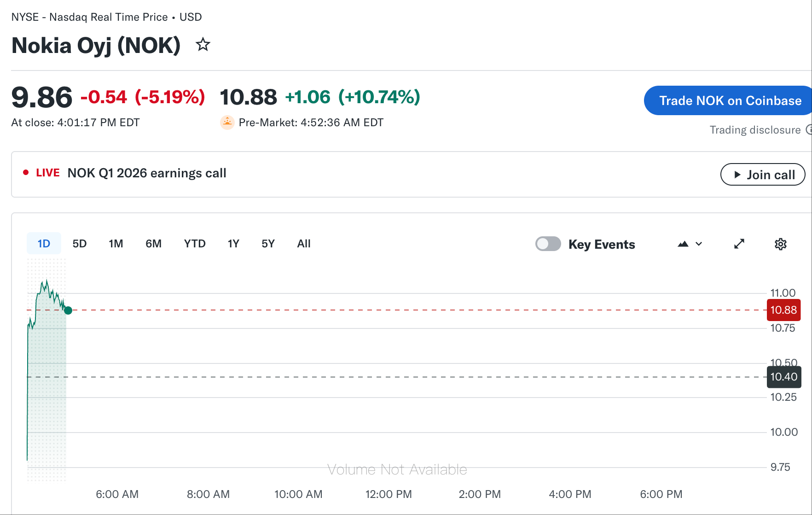Switch to the 5D time range

80,244
